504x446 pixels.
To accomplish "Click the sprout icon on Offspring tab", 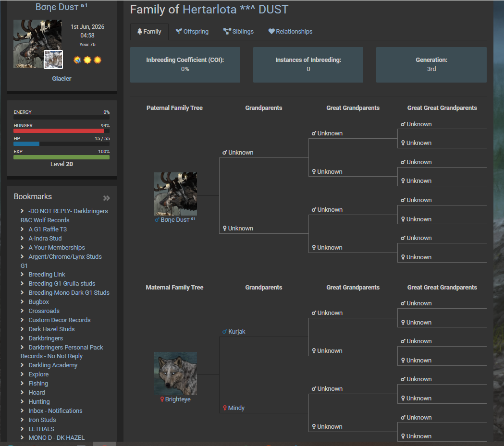I will pos(179,31).
